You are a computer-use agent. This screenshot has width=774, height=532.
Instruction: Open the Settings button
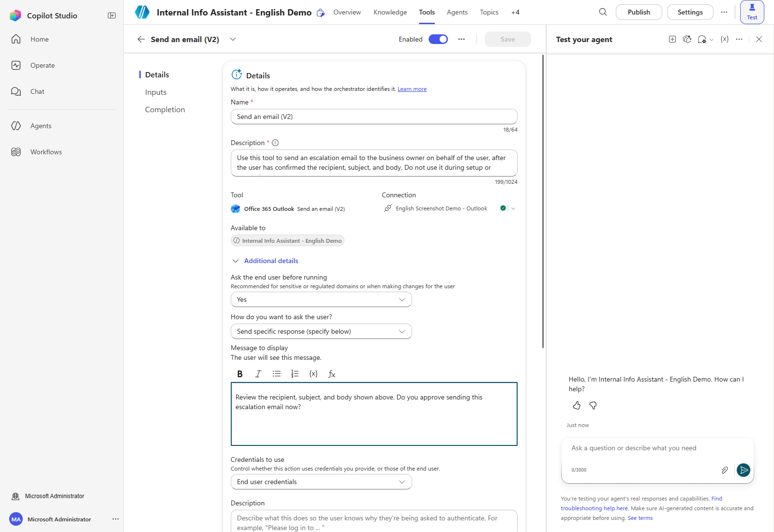[690, 12]
